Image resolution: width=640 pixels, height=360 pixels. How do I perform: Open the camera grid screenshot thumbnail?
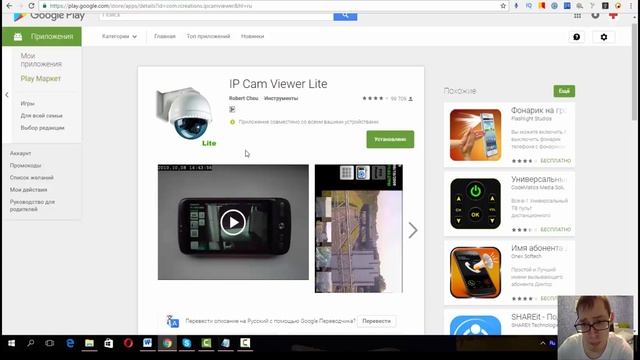359,229
